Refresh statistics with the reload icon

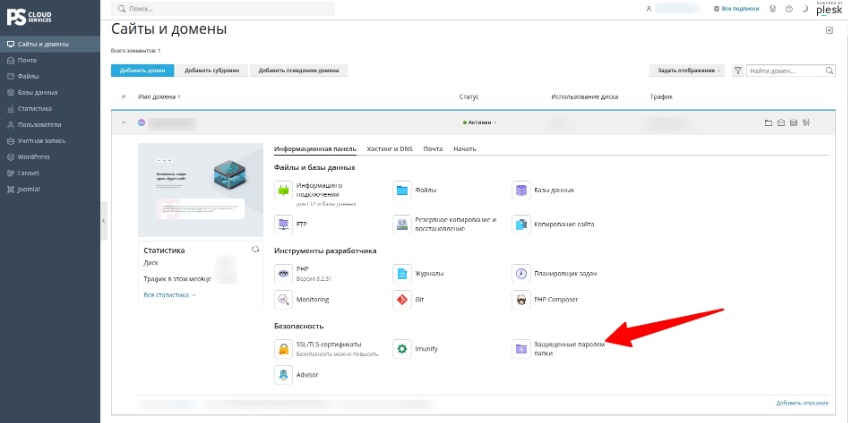(x=255, y=249)
